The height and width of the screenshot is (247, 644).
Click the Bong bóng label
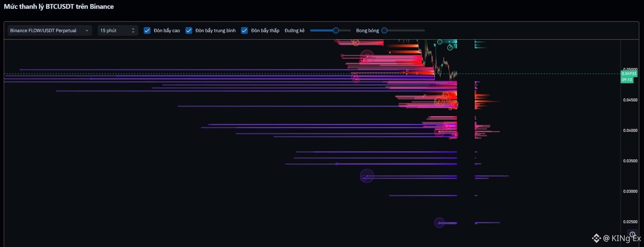pos(367,30)
